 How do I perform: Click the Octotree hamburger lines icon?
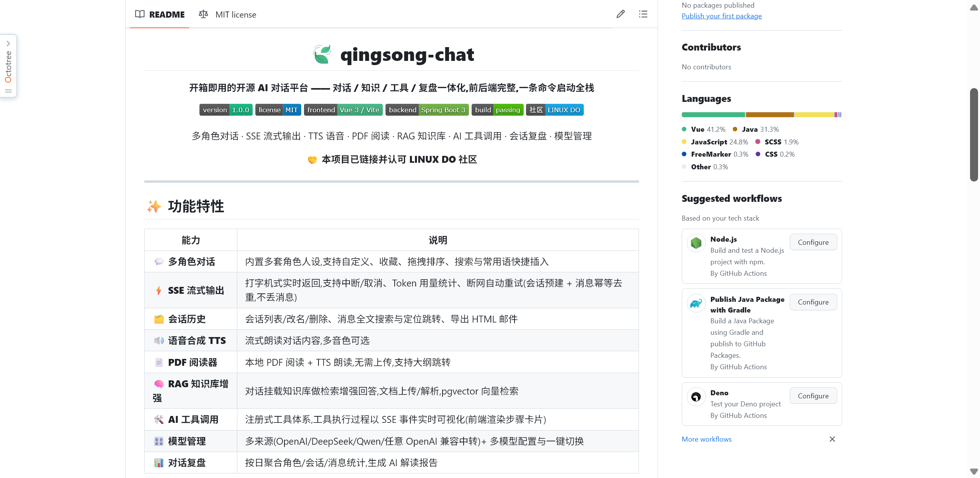(8, 91)
